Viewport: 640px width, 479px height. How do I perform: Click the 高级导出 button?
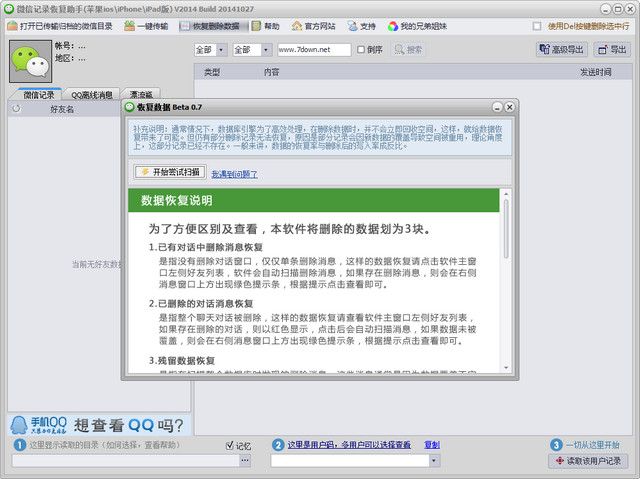(562, 50)
